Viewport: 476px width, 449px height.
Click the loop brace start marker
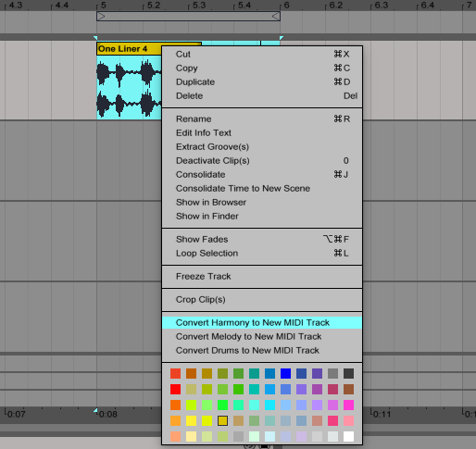102,16
